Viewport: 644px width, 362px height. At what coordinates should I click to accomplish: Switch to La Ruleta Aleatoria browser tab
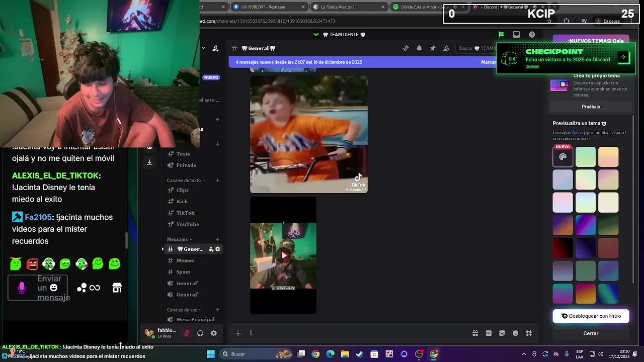[x=348, y=7]
